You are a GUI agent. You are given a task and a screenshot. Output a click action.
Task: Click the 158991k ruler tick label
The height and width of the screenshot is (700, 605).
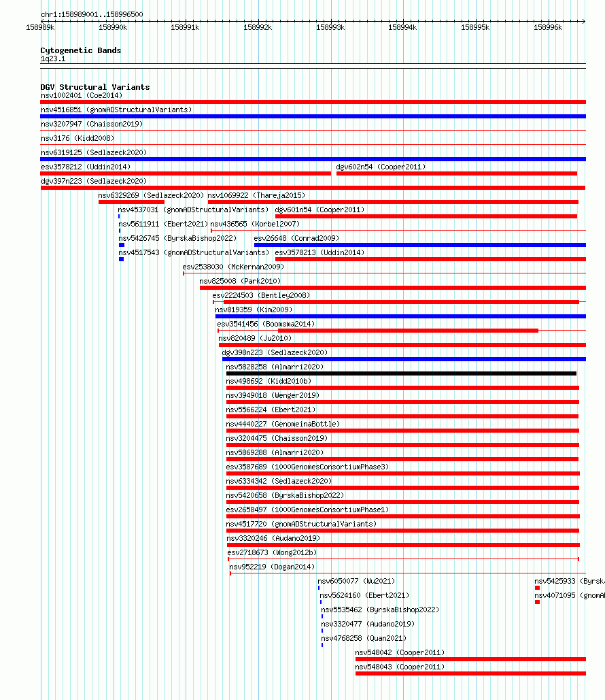[x=185, y=28]
